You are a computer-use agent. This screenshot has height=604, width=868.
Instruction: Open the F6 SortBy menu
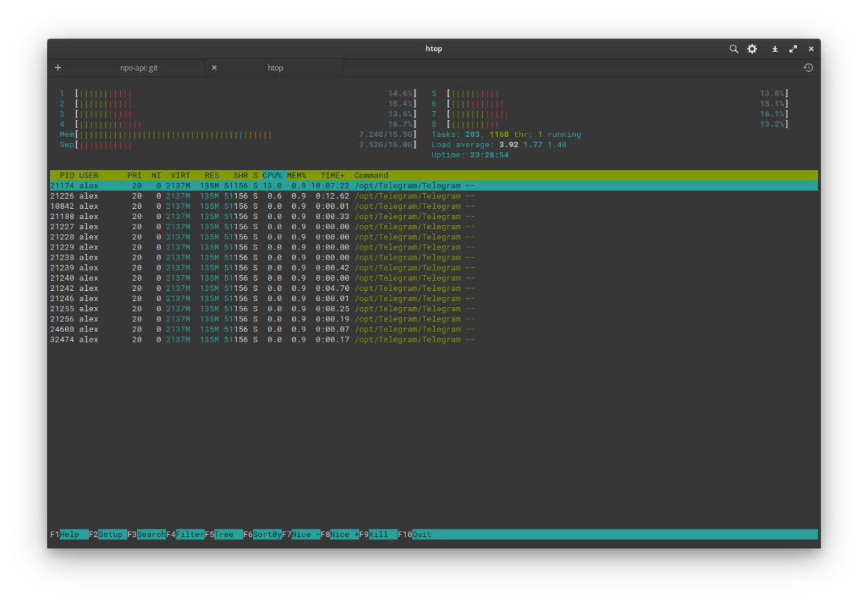coord(262,534)
